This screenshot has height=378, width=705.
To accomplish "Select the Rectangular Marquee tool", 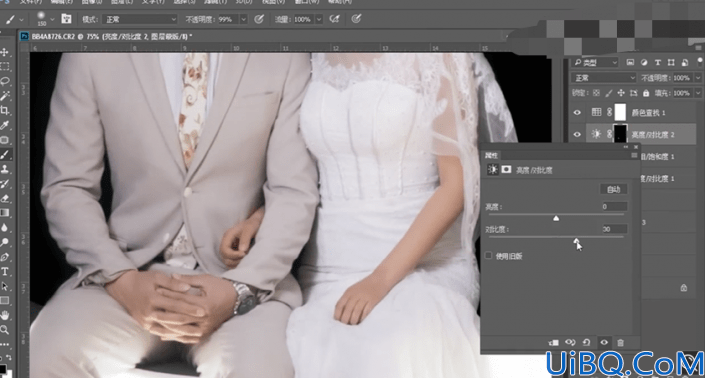I will coord(4,67).
